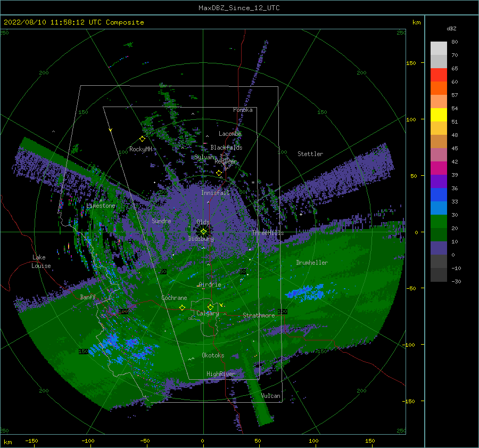Click the Calgary city label
This screenshot has width=479, height=448.
click(x=208, y=313)
